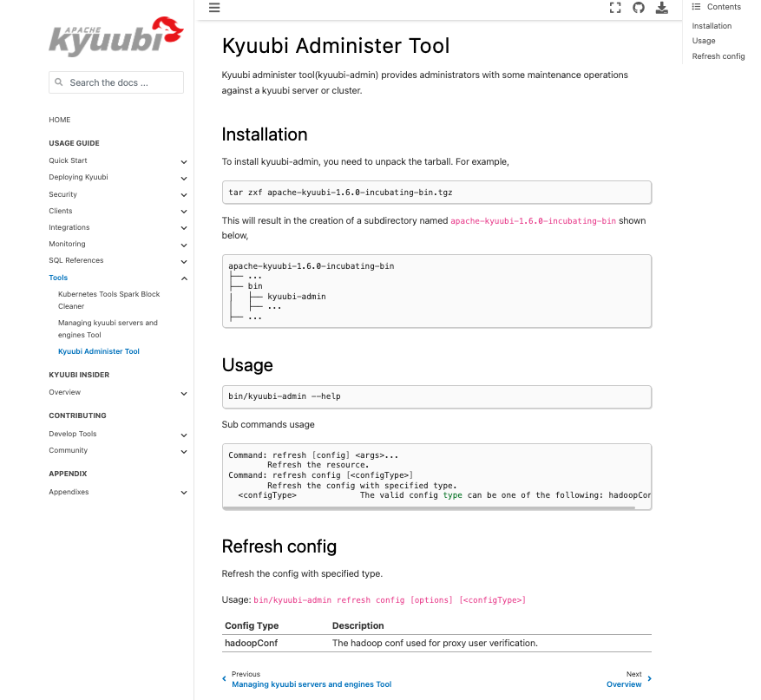Expand the Community section chevron
Viewport: 761px width, 700px height.
tap(184, 452)
